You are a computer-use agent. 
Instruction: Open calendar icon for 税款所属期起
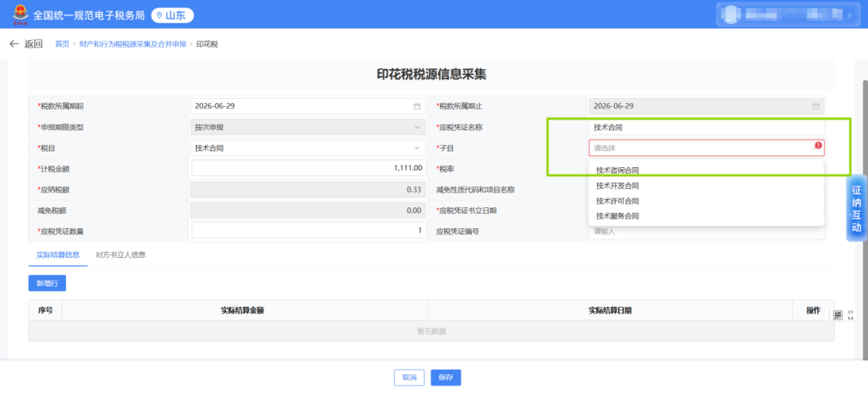coord(417,106)
